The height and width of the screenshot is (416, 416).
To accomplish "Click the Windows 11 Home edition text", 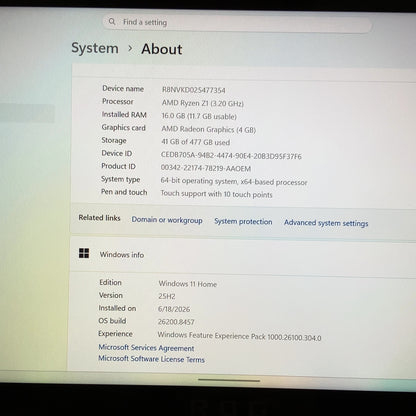I will pos(188,284).
